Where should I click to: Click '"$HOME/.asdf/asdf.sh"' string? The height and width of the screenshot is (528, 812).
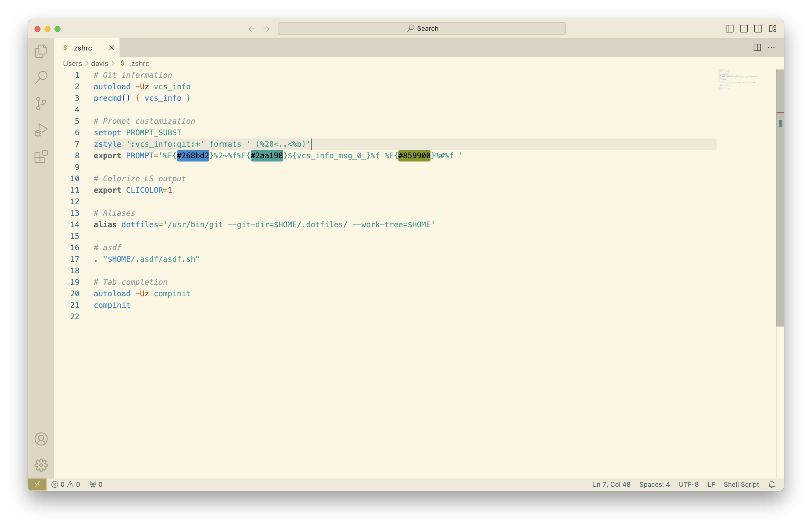click(x=151, y=259)
